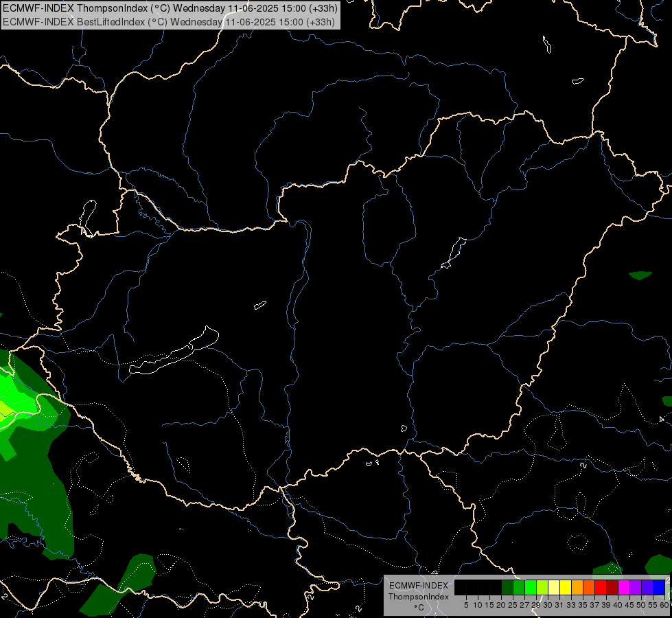Click the legend tick label 10
Screen dimensions: 672x618
[478, 605]
